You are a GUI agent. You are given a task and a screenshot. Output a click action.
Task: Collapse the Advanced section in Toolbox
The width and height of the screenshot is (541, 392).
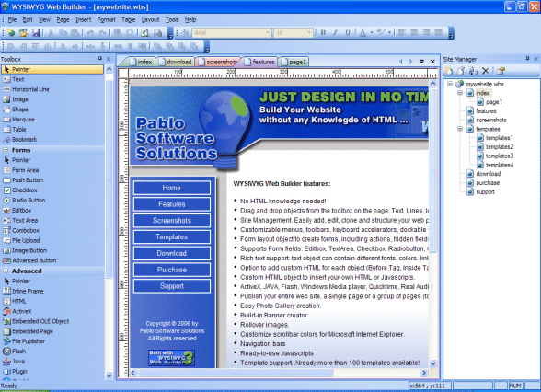coord(6,271)
